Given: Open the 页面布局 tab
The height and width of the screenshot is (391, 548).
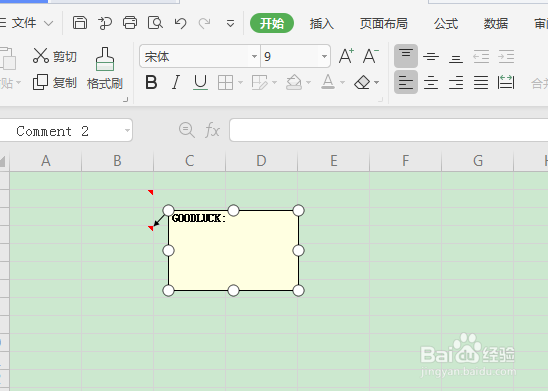Looking at the screenshot, I should (384, 23).
